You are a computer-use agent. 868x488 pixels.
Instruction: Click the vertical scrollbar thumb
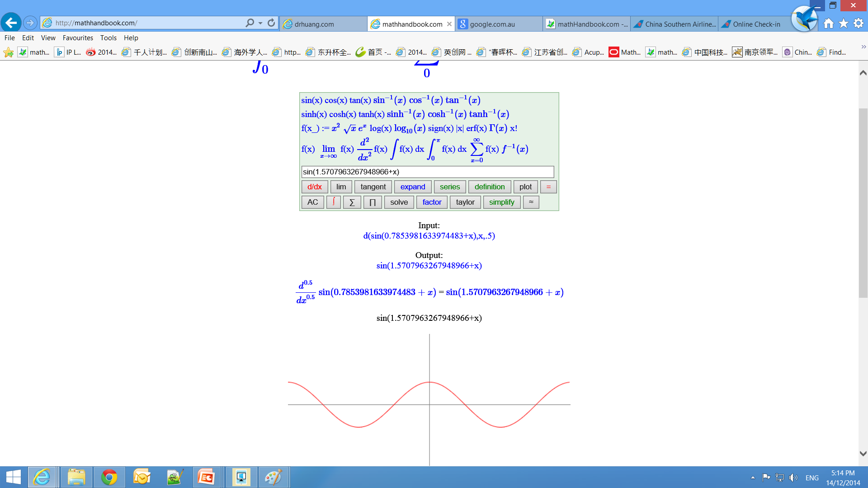[863, 203]
